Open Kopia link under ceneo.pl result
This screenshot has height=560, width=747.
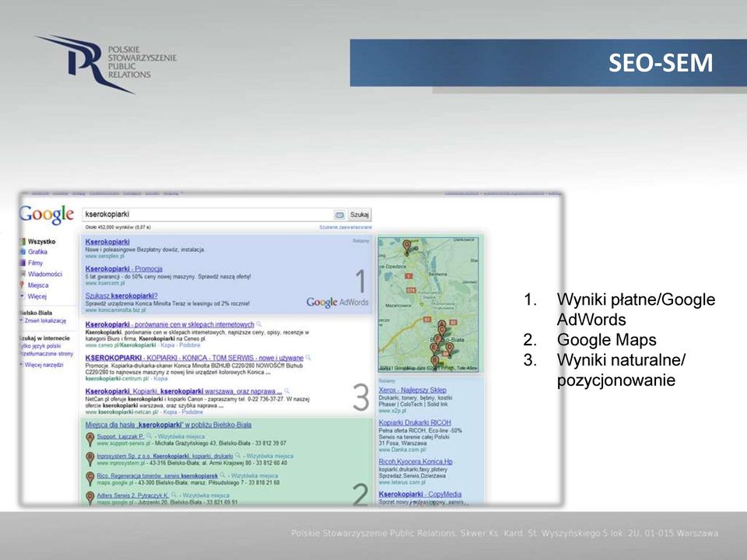point(168,345)
